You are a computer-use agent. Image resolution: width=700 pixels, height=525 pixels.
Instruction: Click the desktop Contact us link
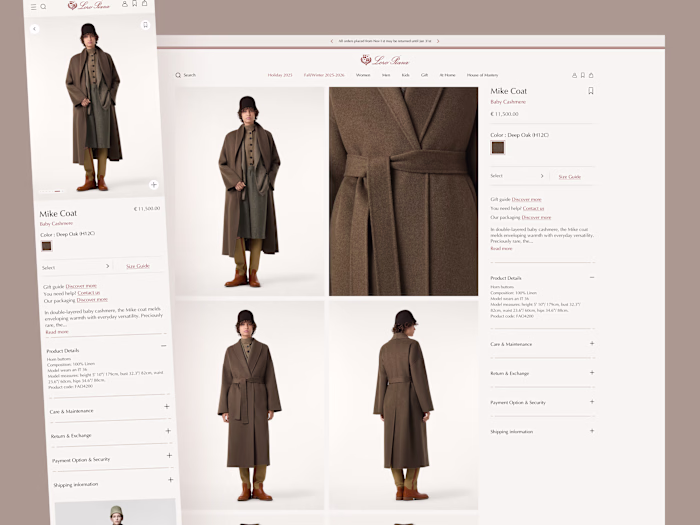(x=533, y=208)
